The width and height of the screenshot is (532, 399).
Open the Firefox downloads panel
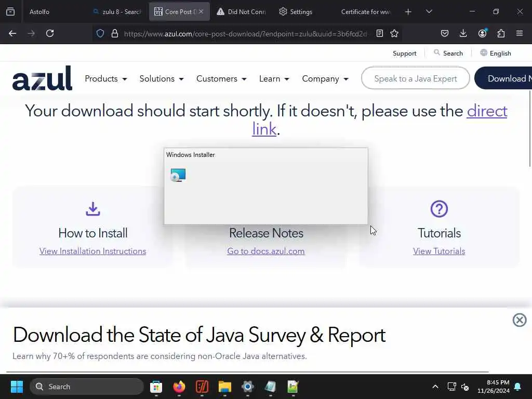pyautogui.click(x=463, y=33)
